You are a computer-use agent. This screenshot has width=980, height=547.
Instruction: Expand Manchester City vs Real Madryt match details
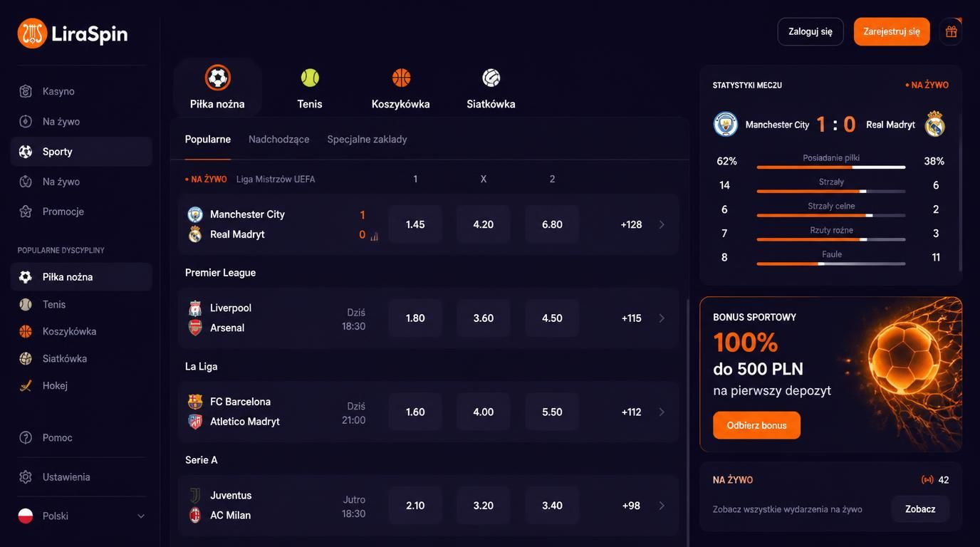coord(662,224)
